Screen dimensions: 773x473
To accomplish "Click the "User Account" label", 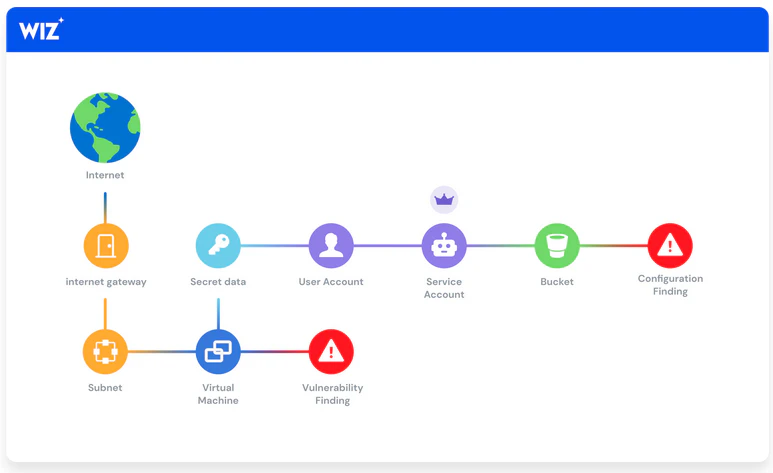I will click(331, 282).
